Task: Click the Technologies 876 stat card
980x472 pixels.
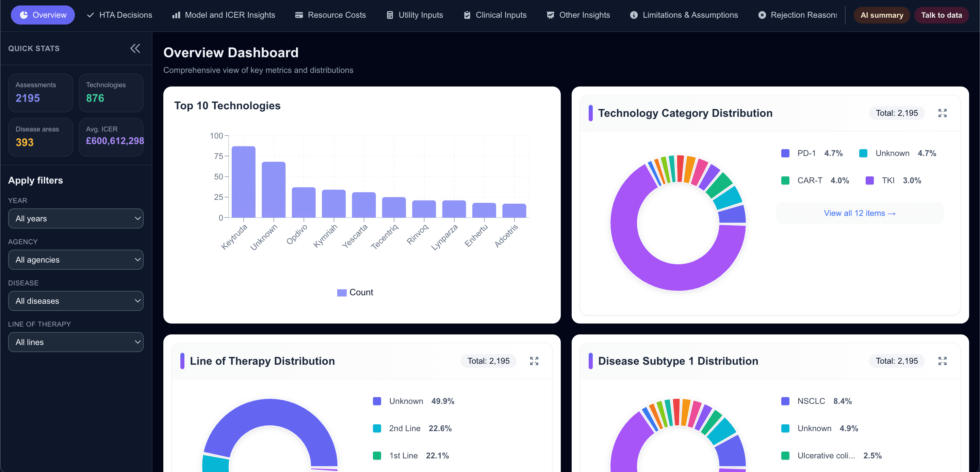Action: tap(111, 93)
